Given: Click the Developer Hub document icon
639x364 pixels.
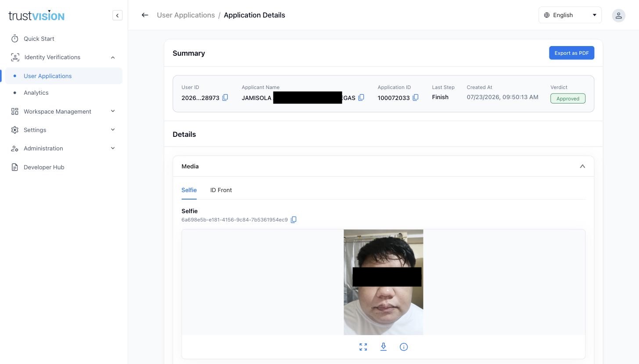Looking at the screenshot, I should pyautogui.click(x=15, y=167).
